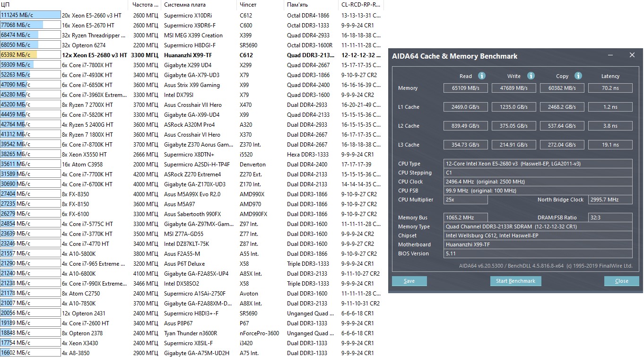Sort by the CL-RCD-RP-R column header

(361, 5)
